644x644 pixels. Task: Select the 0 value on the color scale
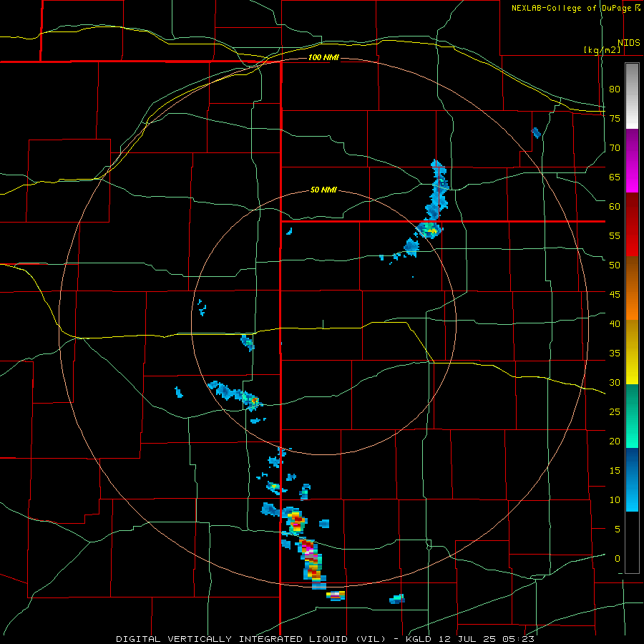[618, 559]
